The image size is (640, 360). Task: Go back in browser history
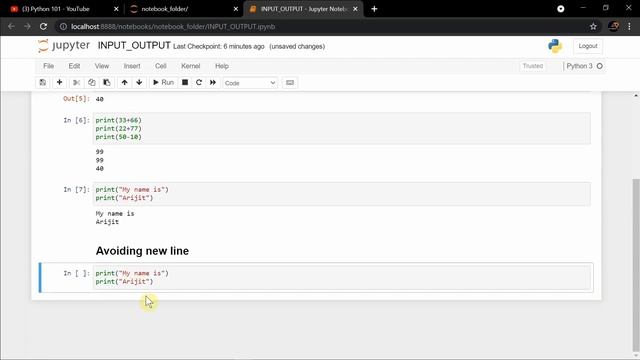point(11,27)
